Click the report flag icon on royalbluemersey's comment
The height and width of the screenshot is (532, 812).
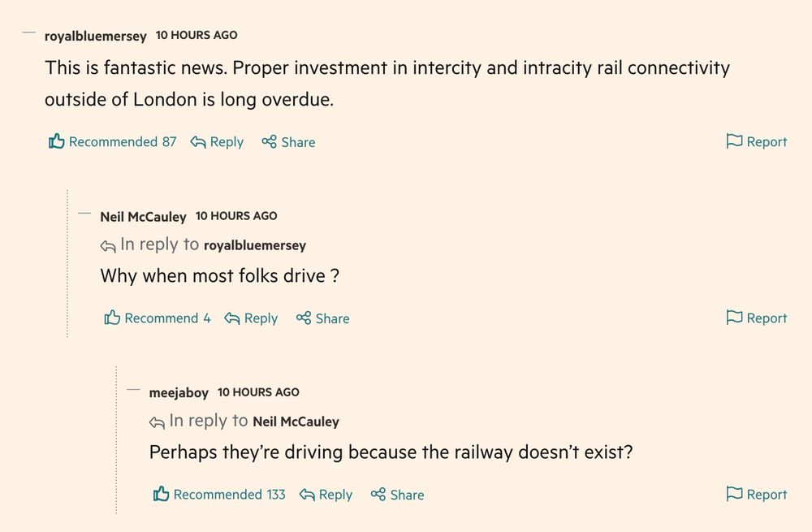tap(734, 141)
